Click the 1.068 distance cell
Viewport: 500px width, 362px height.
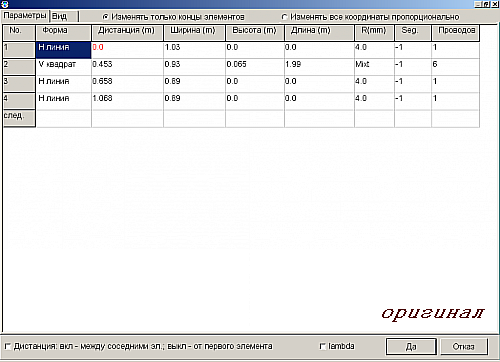coord(127,101)
